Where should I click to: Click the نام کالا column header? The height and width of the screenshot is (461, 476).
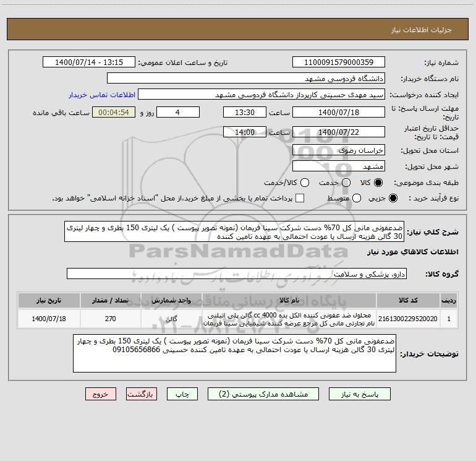(x=289, y=301)
